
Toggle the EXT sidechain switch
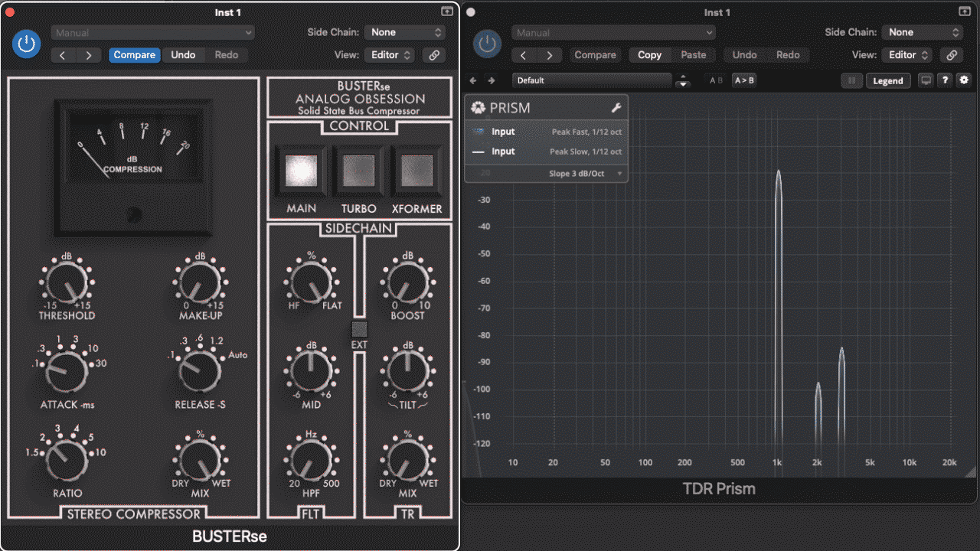pos(359,331)
